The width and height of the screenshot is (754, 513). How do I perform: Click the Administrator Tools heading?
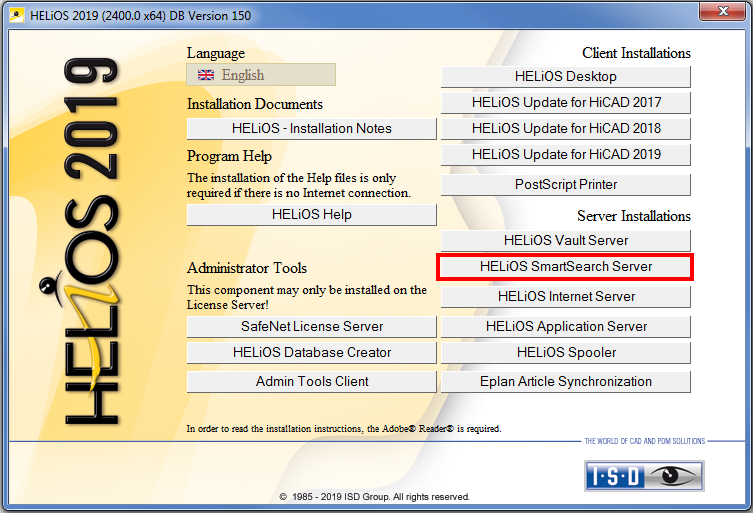(247, 268)
